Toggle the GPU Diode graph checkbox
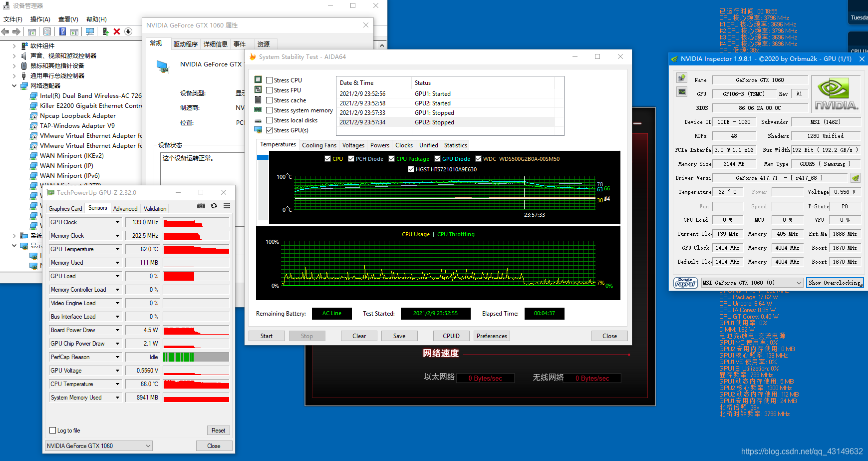 [438, 159]
